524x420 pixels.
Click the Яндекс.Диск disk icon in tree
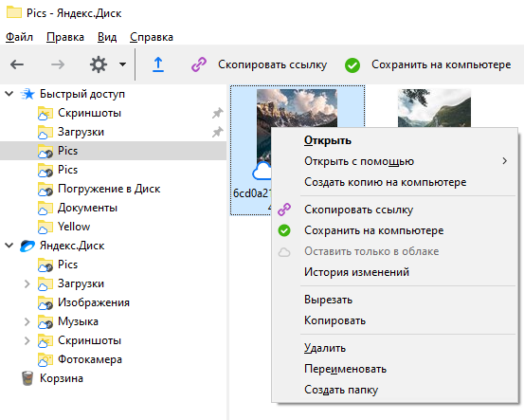(x=27, y=246)
